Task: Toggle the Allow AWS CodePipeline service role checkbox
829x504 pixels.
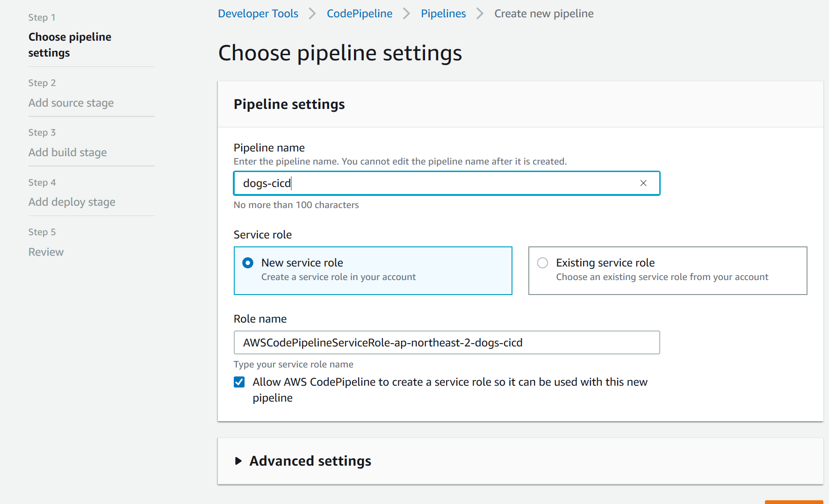Action: [239, 382]
